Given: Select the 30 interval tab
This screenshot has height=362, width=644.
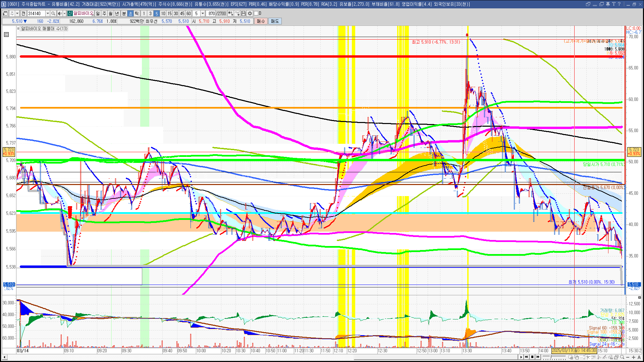Looking at the screenshot, I should point(176,13).
